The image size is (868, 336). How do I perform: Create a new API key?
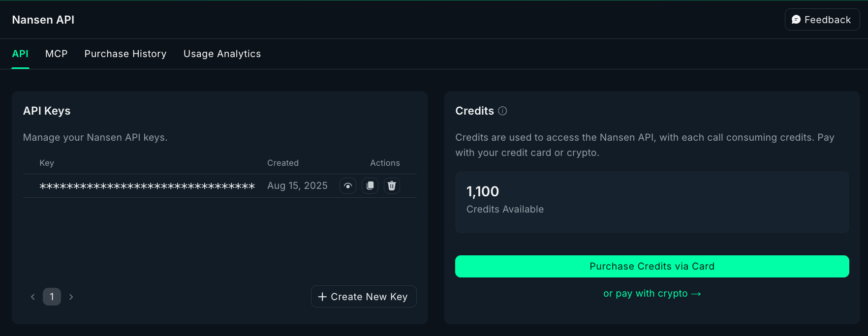(x=364, y=297)
